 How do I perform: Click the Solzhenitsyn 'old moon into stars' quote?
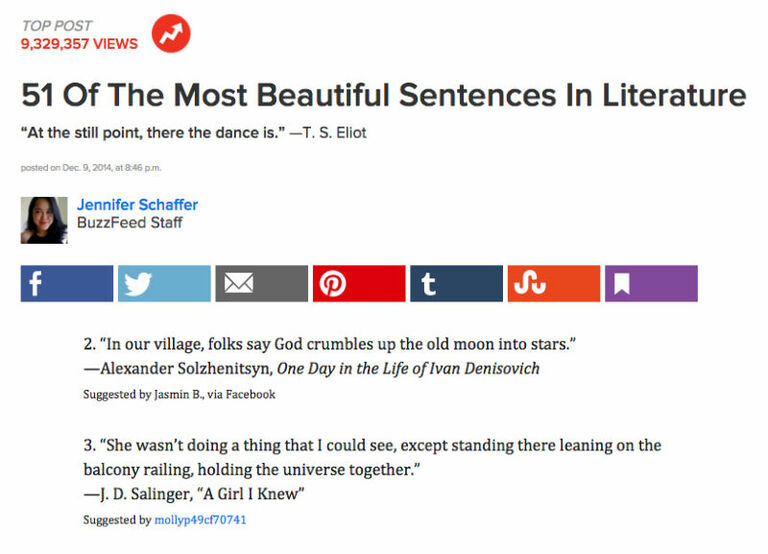point(330,344)
